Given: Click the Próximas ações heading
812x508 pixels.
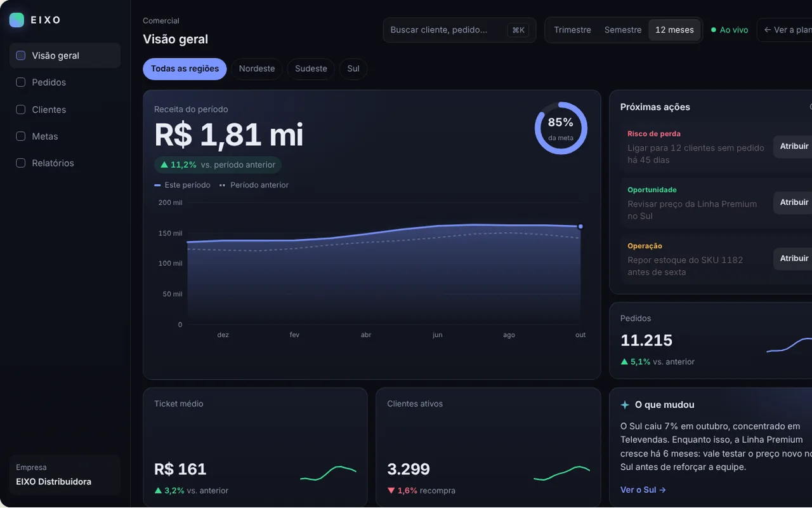Looking at the screenshot, I should click(655, 107).
